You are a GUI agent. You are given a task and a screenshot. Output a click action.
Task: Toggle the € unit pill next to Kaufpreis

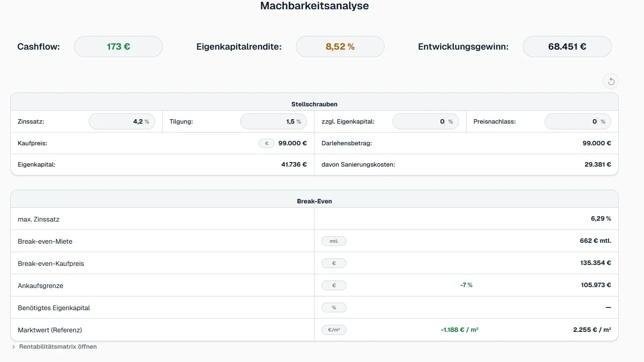[x=267, y=143]
